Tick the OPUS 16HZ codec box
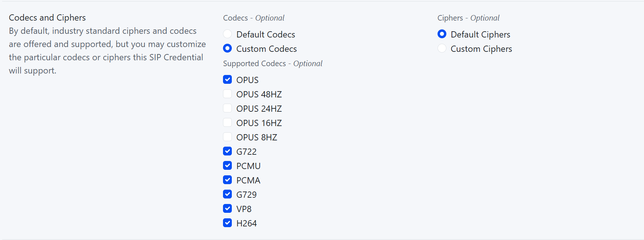 [x=227, y=123]
